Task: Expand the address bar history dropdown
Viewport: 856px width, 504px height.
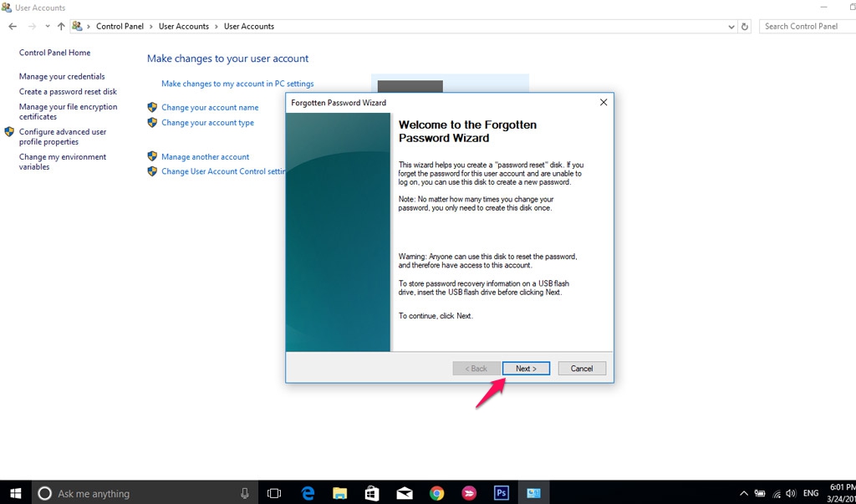Action: pyautogui.click(x=731, y=27)
